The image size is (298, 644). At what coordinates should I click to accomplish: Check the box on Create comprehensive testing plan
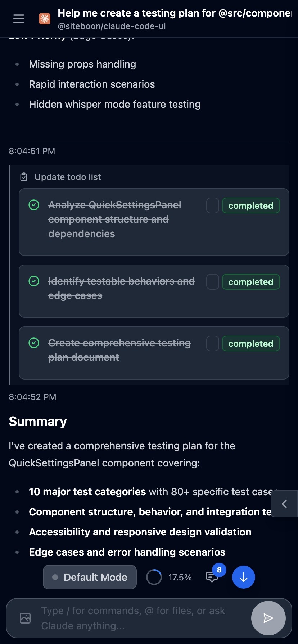[x=212, y=343]
